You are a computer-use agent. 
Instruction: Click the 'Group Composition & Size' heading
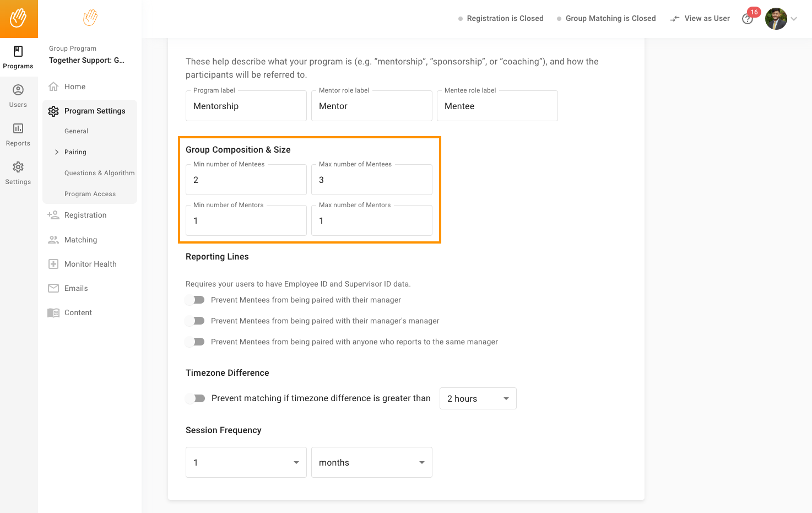(238, 149)
